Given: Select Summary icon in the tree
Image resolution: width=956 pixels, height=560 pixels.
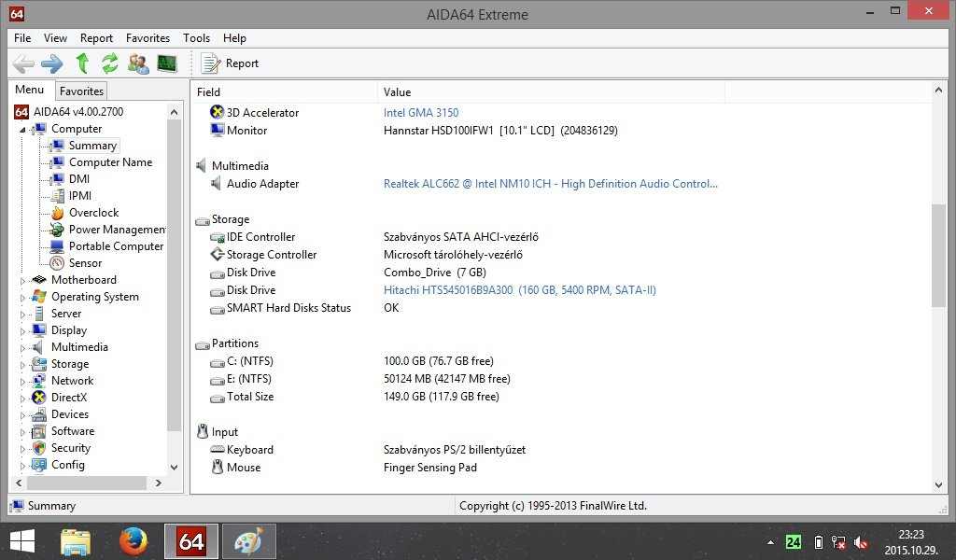Looking at the screenshot, I should tap(57, 145).
